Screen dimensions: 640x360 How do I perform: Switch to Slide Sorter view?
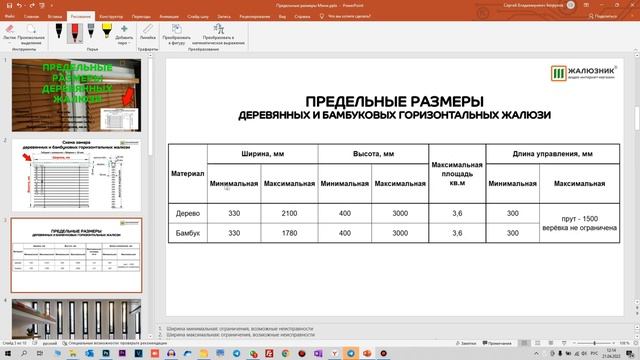[538, 343]
